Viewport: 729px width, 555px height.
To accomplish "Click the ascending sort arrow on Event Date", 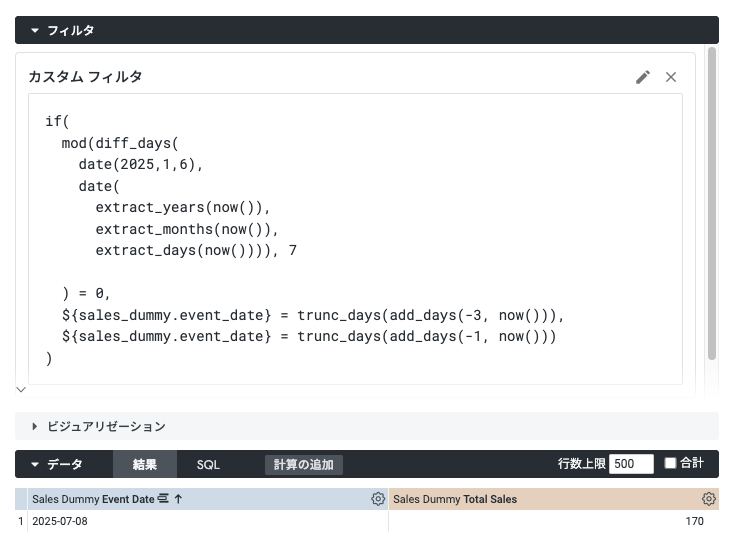I will [x=179, y=499].
